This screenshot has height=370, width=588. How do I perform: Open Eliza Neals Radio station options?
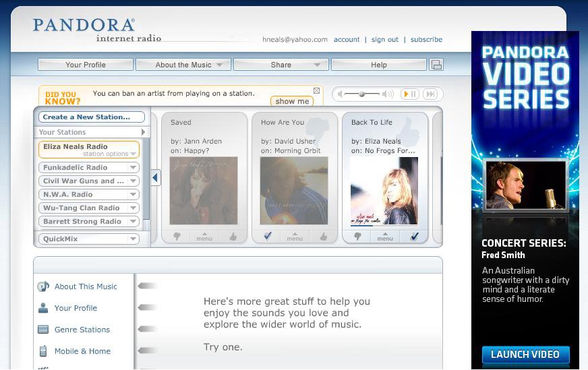pos(109,154)
